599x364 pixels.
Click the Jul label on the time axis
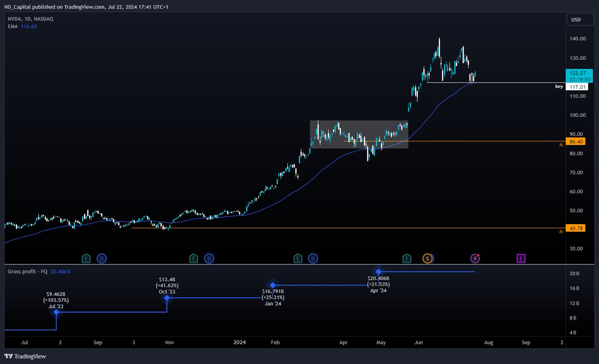[25, 343]
